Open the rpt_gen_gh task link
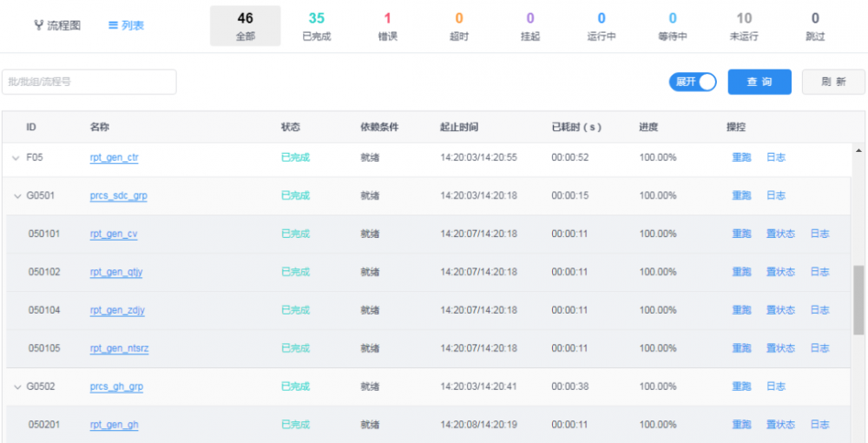The height and width of the screenshot is (443, 868). point(114,425)
